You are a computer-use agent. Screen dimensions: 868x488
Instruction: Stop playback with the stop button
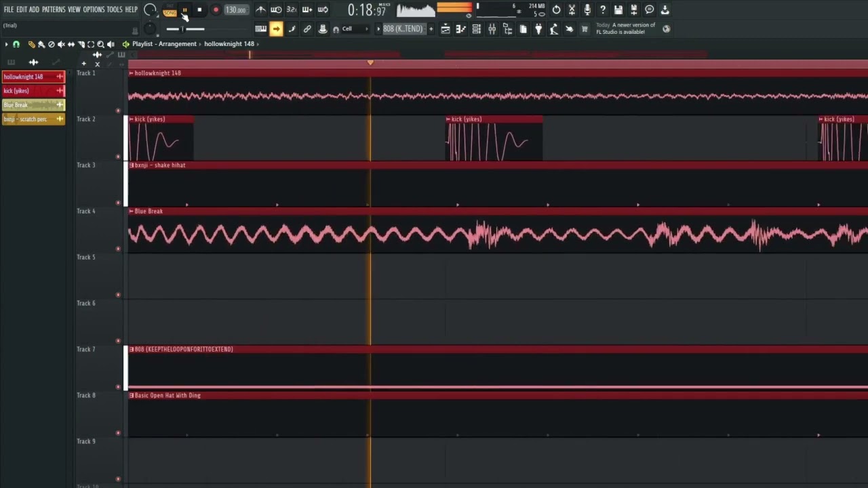[x=199, y=10]
